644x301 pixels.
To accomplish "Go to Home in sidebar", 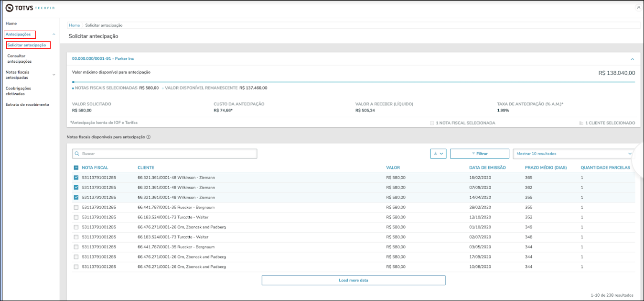I will click(x=11, y=23).
